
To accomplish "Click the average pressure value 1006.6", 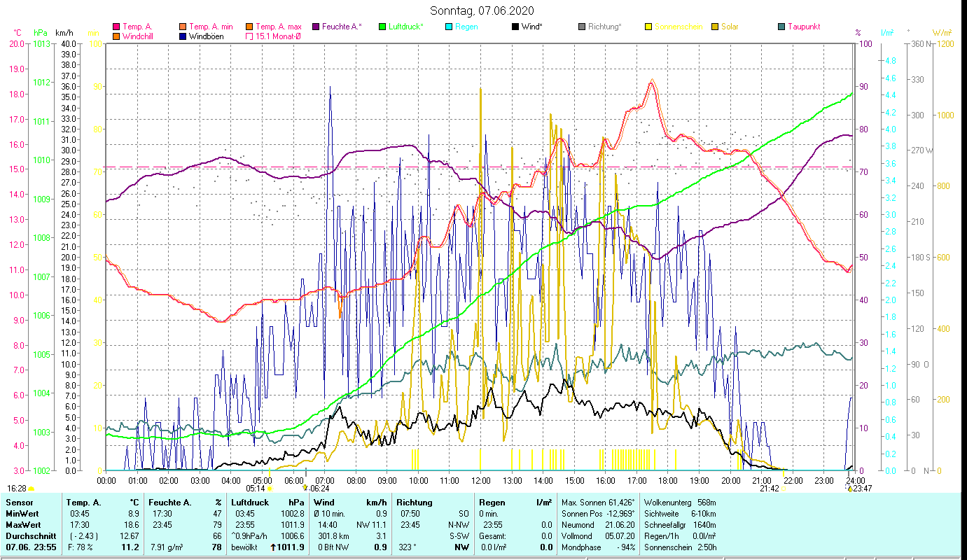I will pyautogui.click(x=293, y=536).
